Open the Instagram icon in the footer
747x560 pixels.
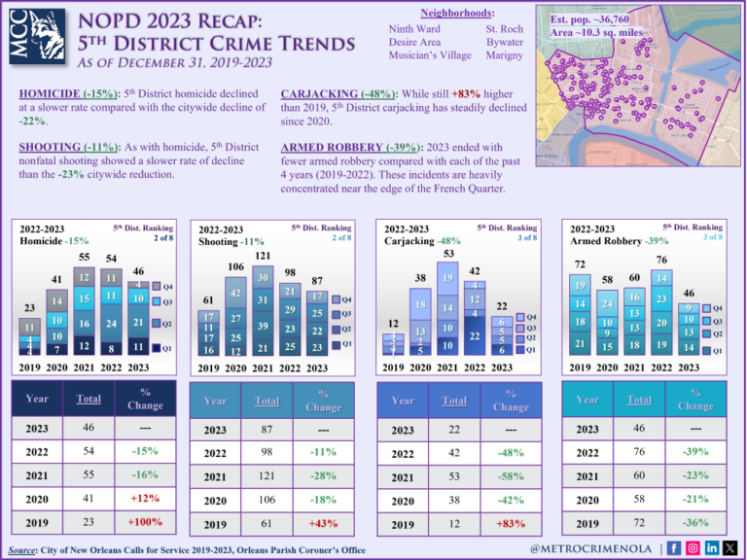click(x=693, y=548)
